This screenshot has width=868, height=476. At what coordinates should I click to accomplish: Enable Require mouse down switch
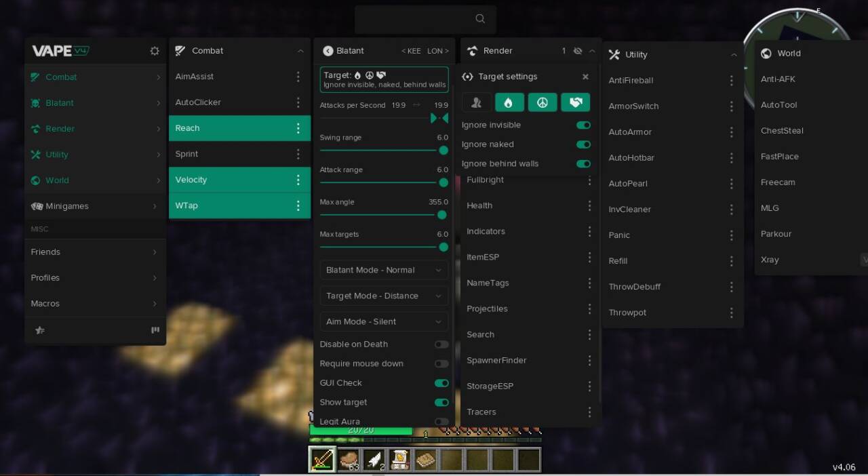pyautogui.click(x=441, y=364)
